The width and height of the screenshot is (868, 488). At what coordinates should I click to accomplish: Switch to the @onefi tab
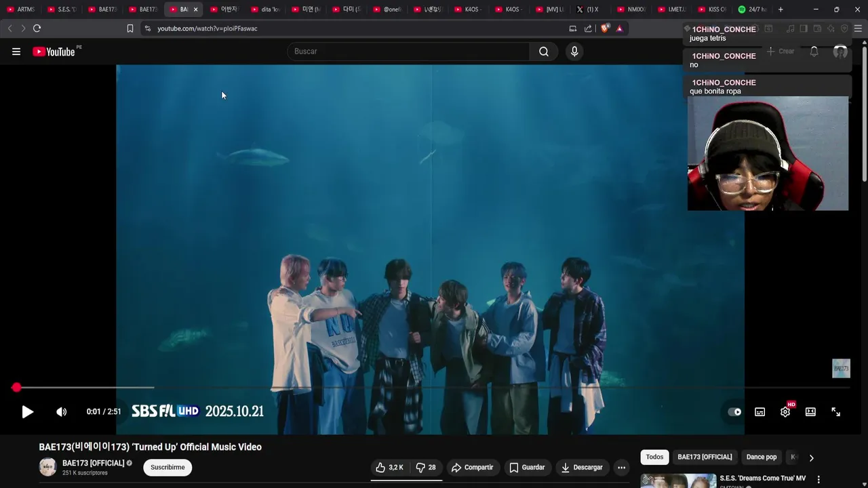pyautogui.click(x=388, y=9)
